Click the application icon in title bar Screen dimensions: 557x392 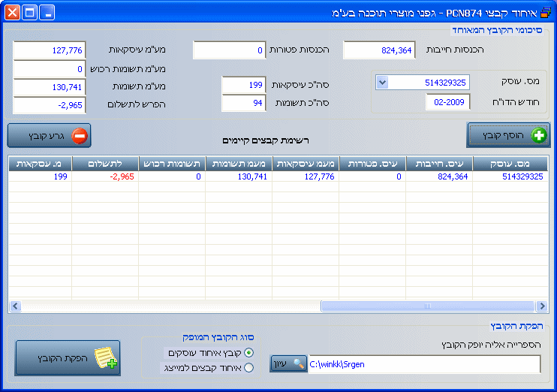(544, 13)
